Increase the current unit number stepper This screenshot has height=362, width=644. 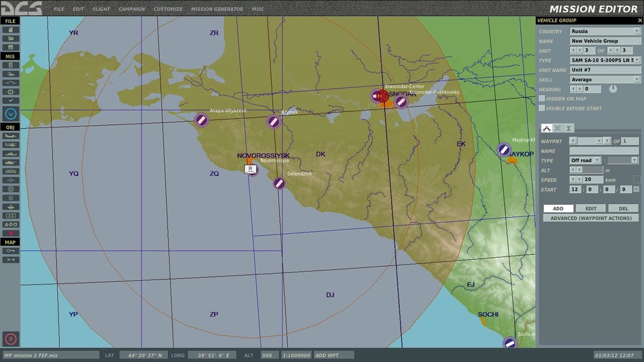tap(580, 50)
